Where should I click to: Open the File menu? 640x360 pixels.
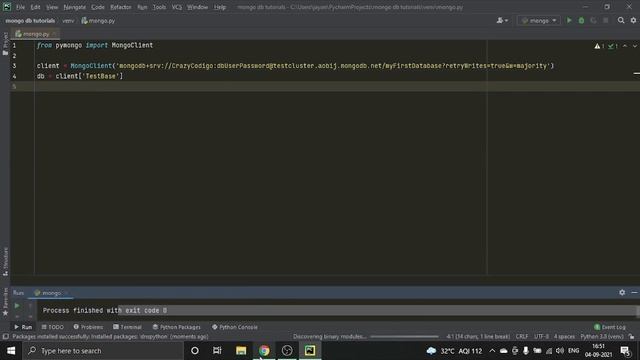tap(20, 7)
